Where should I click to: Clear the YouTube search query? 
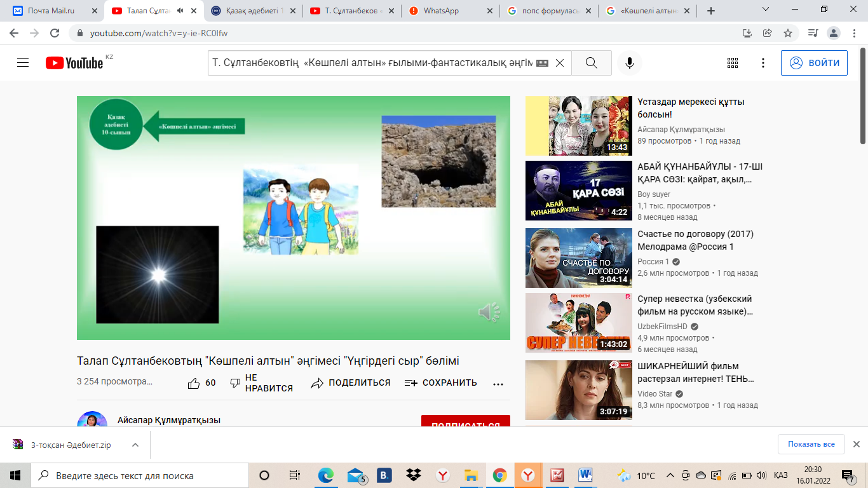[x=560, y=63]
